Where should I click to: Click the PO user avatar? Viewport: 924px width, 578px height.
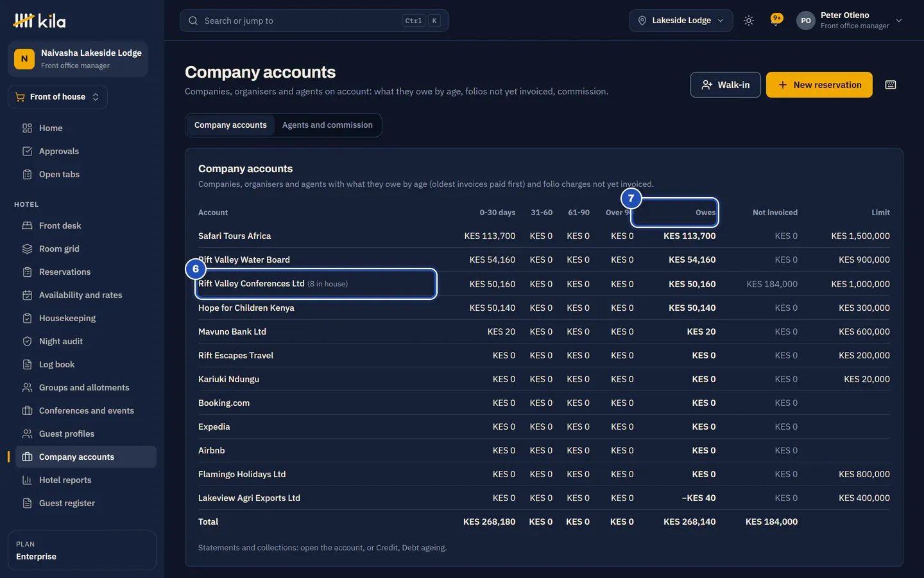point(806,21)
